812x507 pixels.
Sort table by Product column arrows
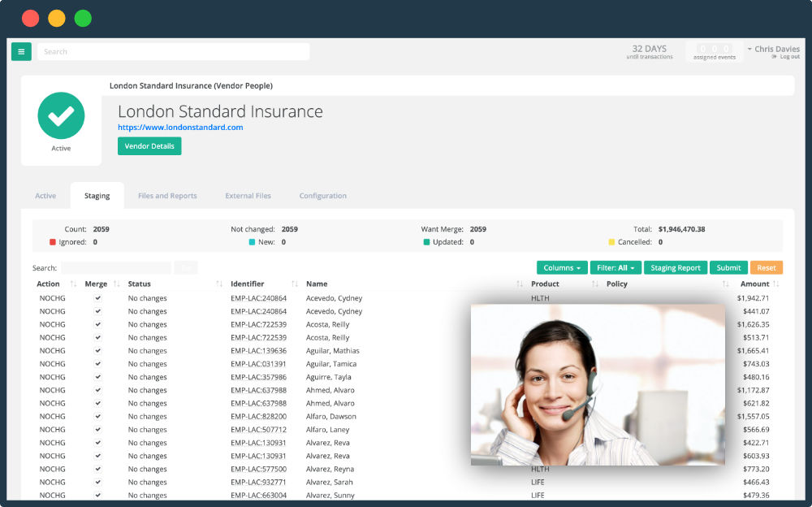(x=595, y=284)
